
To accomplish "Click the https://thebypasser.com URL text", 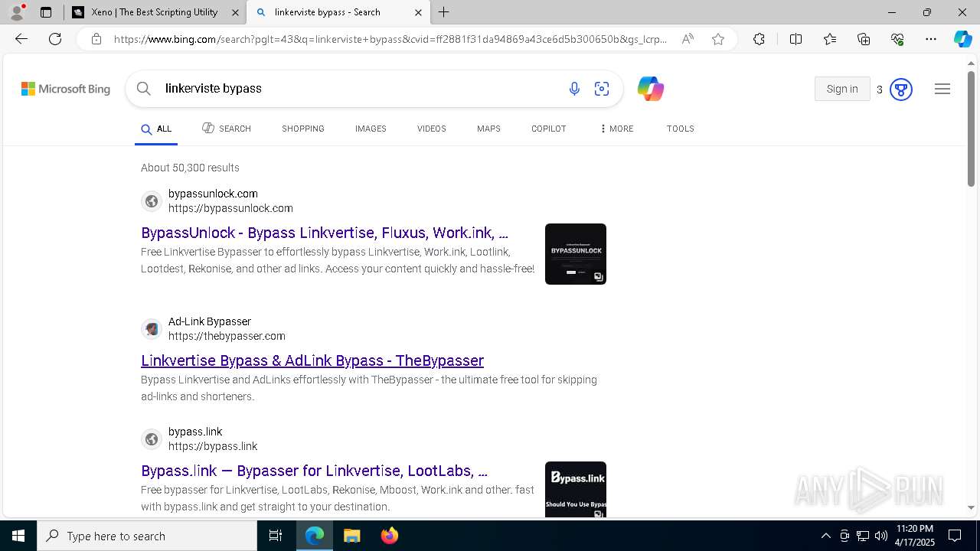I will 227,336.
